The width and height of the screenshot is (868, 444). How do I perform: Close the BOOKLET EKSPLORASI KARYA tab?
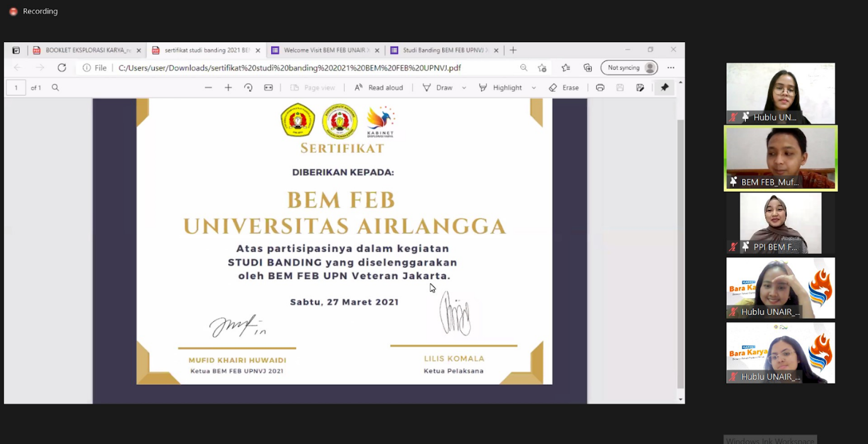coord(138,50)
